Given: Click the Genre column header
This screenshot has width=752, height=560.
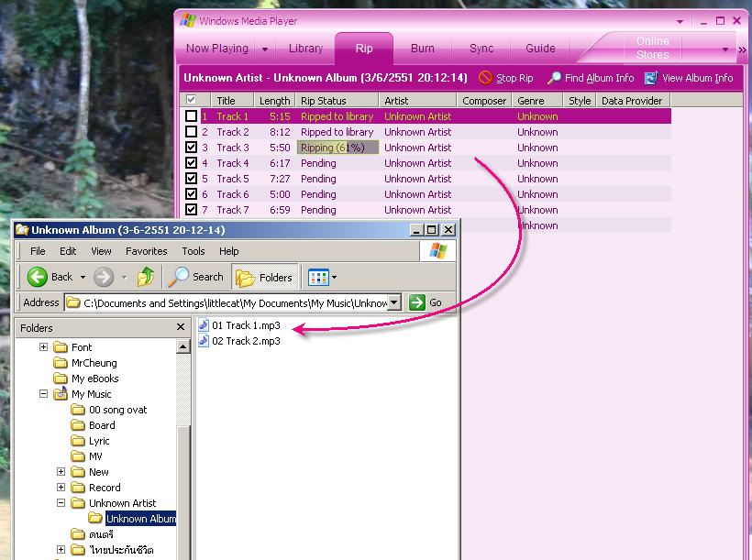Looking at the screenshot, I should [536, 100].
